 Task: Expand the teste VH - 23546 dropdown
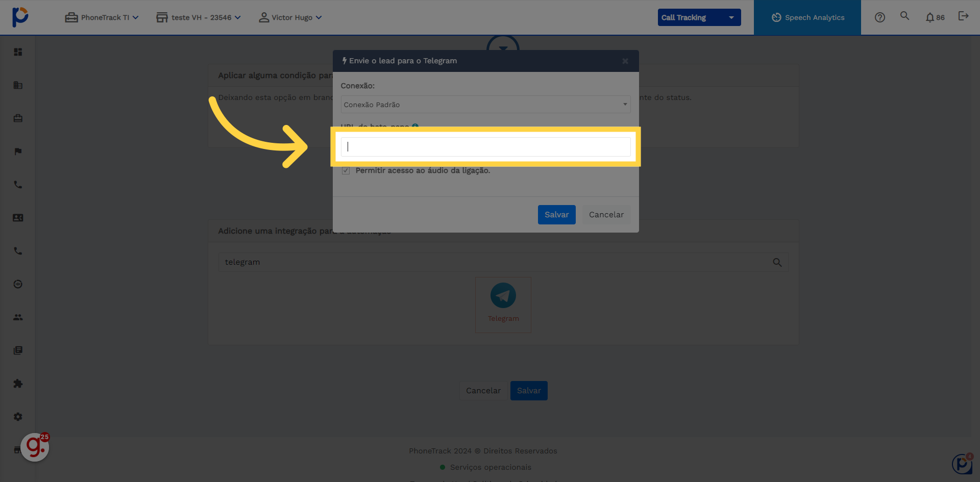[199, 17]
